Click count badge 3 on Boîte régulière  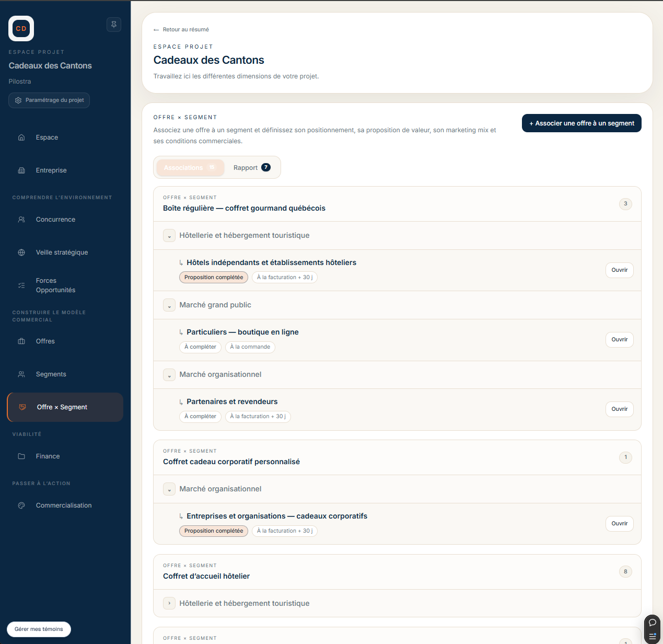[x=625, y=204]
